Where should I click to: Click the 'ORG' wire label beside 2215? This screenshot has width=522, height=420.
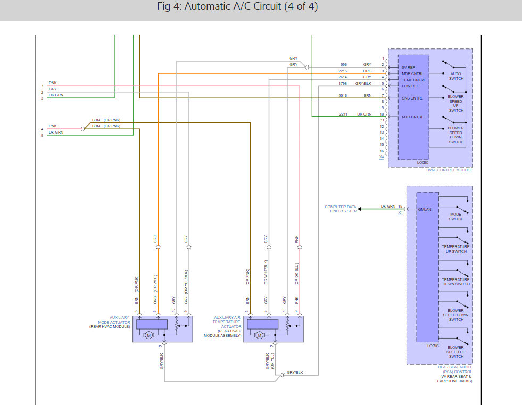tap(367, 71)
